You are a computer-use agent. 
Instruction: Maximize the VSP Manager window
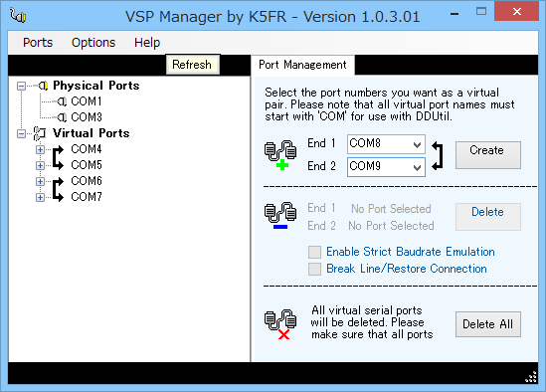[x=481, y=12]
